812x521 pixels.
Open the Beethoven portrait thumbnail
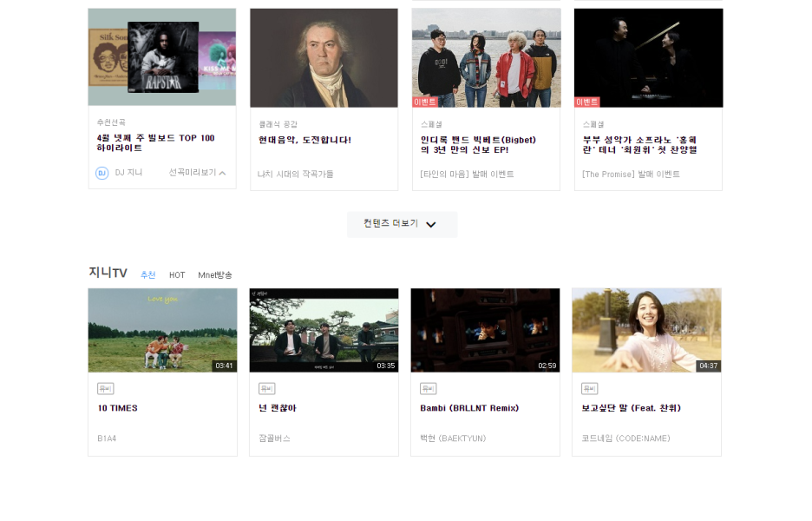(324, 58)
